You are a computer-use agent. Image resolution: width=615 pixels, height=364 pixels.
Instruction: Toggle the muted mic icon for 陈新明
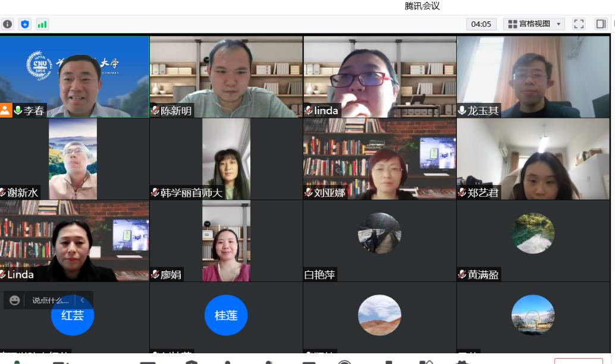click(x=155, y=111)
